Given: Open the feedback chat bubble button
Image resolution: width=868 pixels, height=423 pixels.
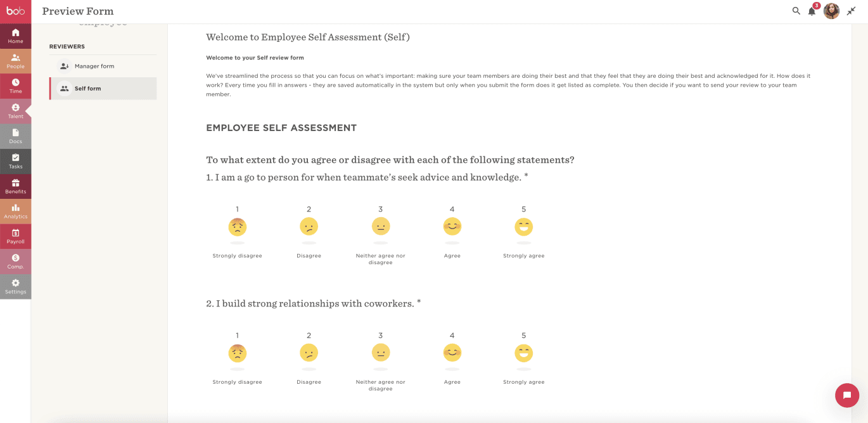Looking at the screenshot, I should point(847,395).
